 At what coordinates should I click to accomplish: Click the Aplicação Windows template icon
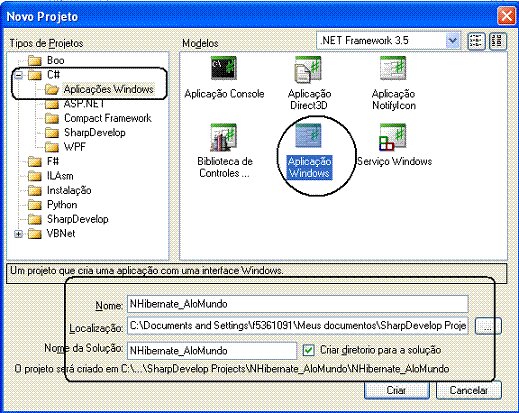click(x=308, y=135)
